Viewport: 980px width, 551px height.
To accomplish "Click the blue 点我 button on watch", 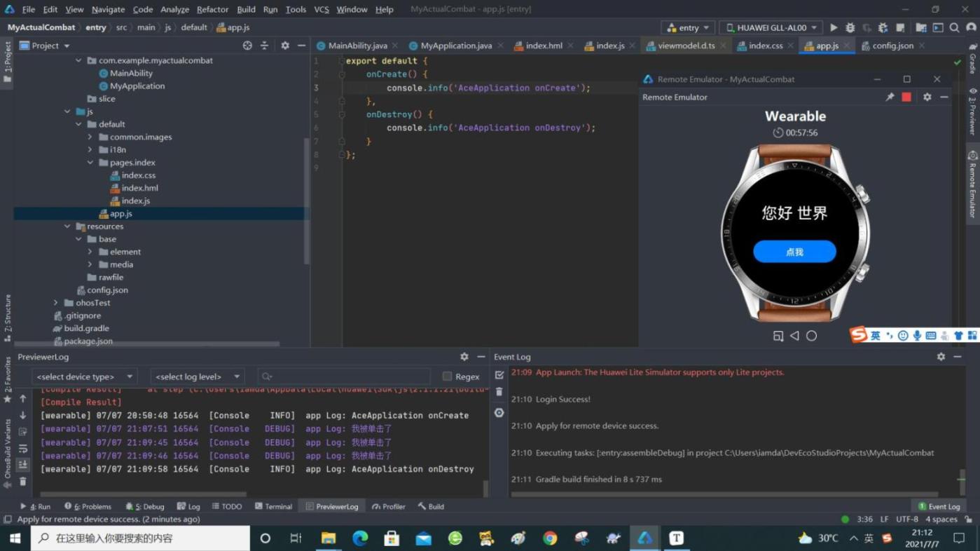I will [794, 252].
